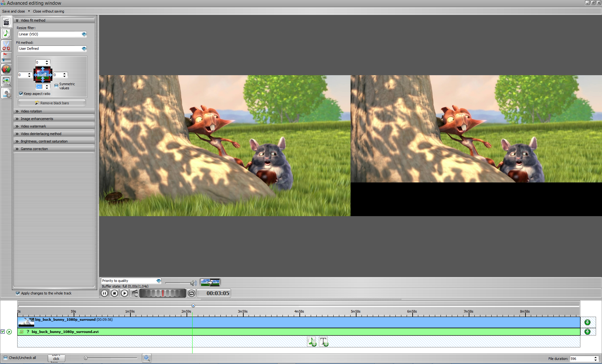The image size is (602, 364).
Task: Click the clapperboard playlist icon beside play
Action: click(x=135, y=293)
